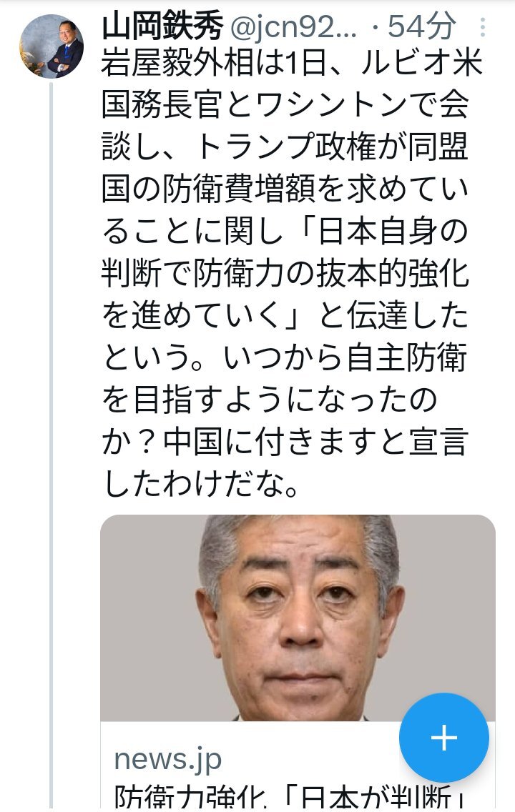Open the tweet via the 54分 timestamp

click(422, 26)
